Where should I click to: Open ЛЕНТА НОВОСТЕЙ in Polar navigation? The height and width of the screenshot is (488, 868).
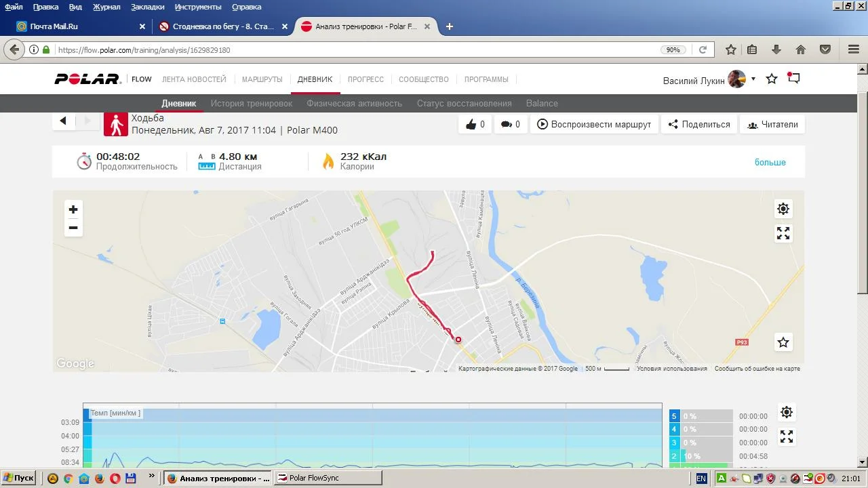pyautogui.click(x=194, y=79)
